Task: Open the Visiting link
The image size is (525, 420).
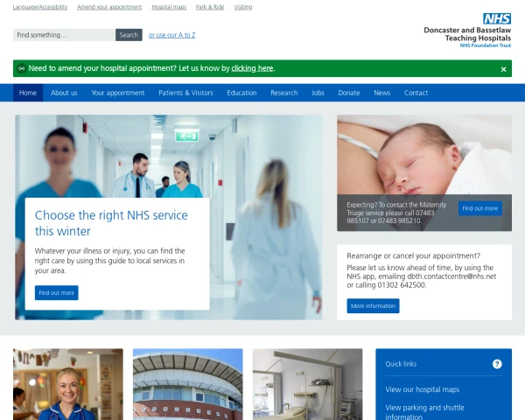Action: point(243,7)
